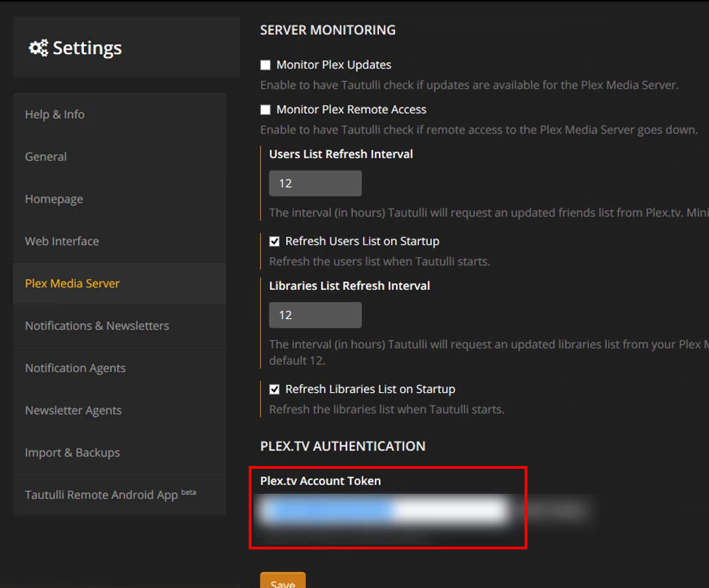
Task: Click the Users List Refresh Interval field
Action: [315, 184]
